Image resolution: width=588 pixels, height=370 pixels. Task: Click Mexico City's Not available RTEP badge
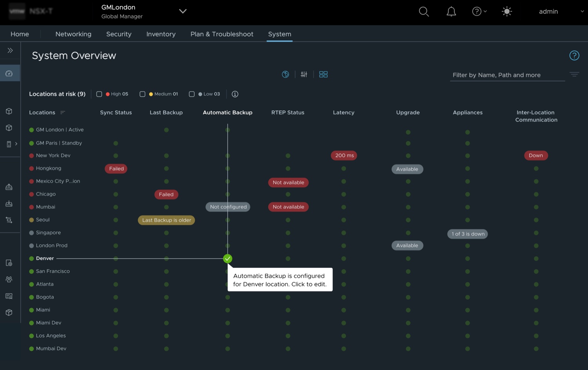[x=289, y=182]
